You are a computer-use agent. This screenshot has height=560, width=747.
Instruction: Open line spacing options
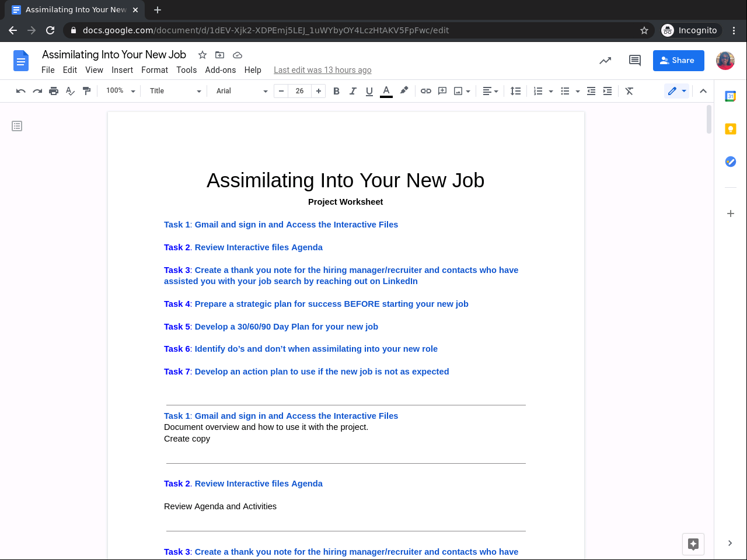pos(515,91)
